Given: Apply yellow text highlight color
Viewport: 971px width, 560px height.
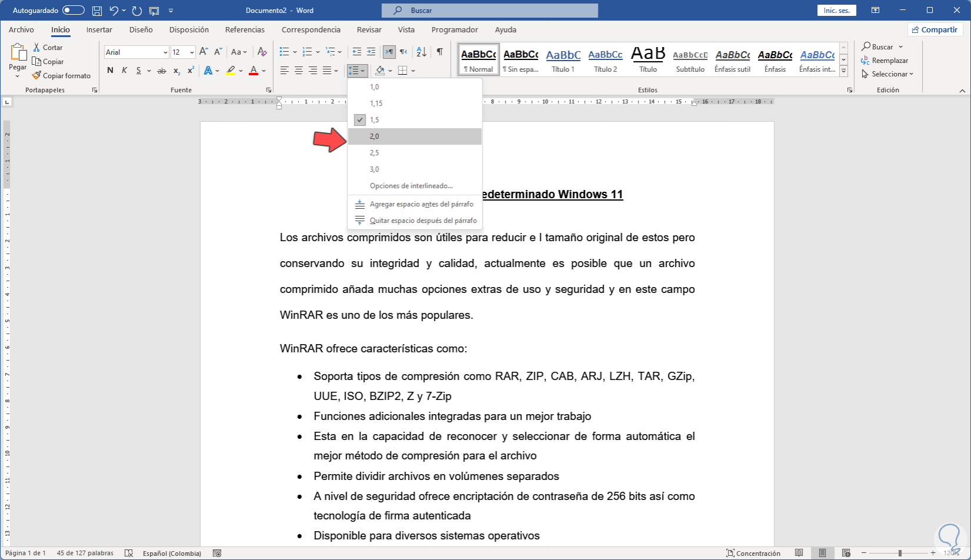Looking at the screenshot, I should click(231, 71).
